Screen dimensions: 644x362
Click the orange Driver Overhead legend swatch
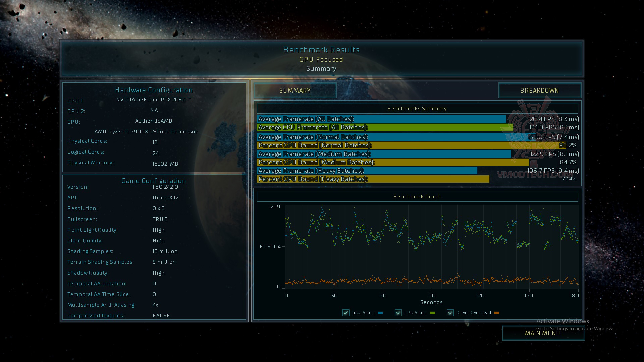pyautogui.click(x=497, y=313)
